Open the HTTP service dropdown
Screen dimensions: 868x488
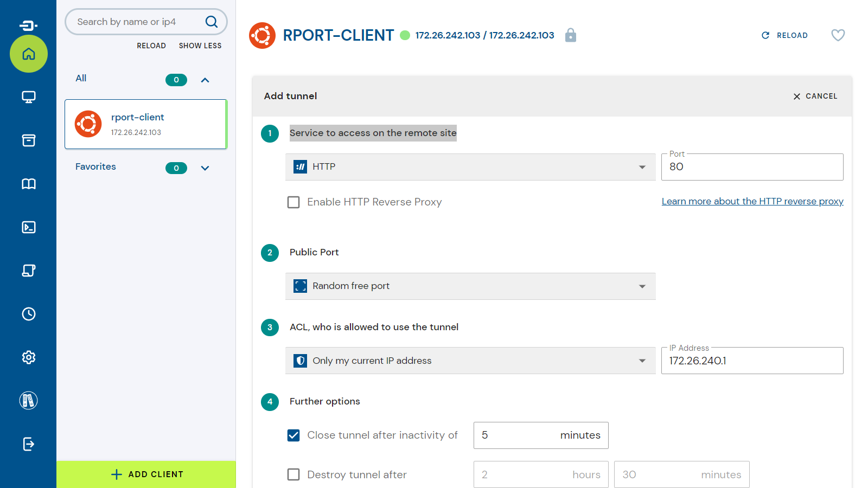tap(470, 167)
